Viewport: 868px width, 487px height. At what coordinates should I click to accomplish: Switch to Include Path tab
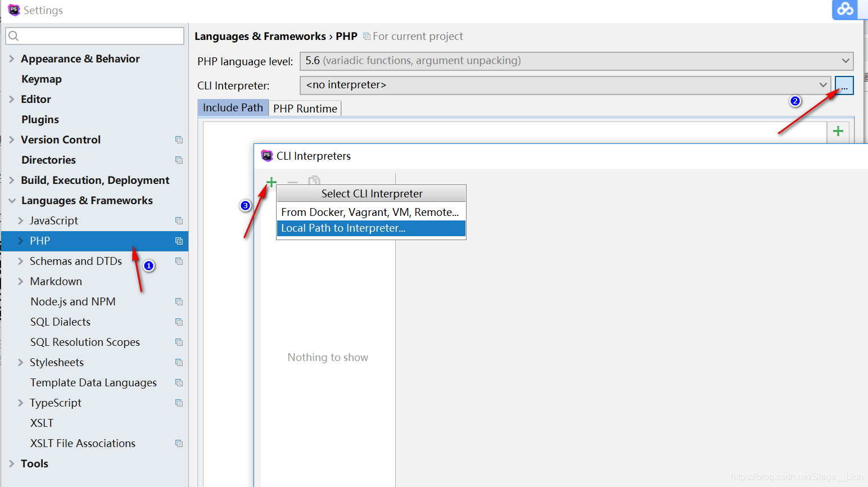click(233, 108)
